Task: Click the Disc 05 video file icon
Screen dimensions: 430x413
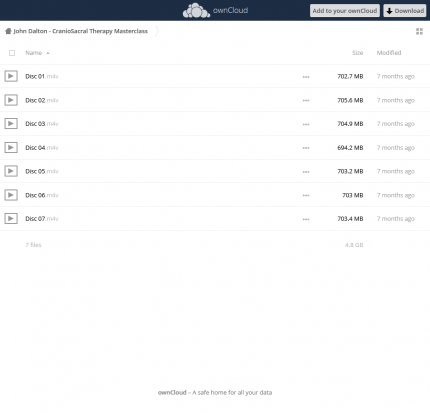Action: 11,171
